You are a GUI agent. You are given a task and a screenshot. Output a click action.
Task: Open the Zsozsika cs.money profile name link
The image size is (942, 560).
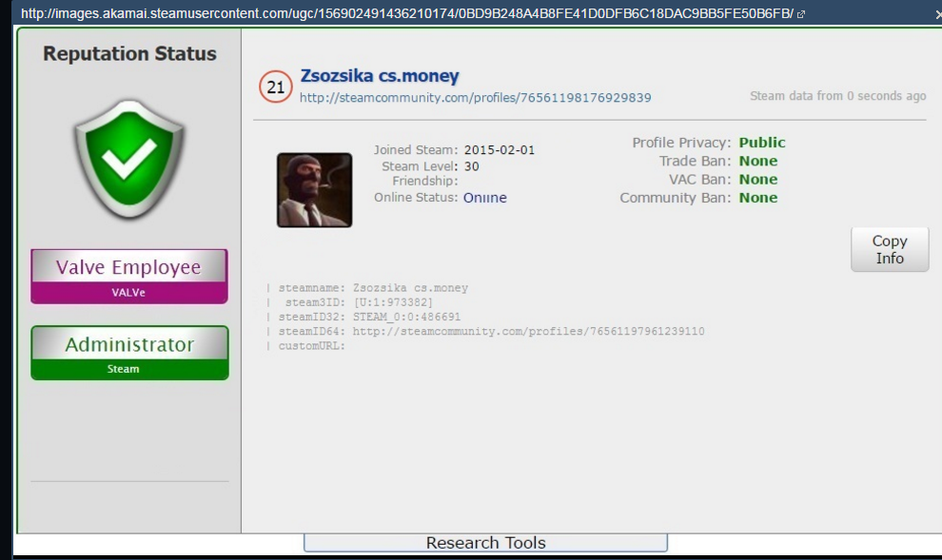click(380, 76)
